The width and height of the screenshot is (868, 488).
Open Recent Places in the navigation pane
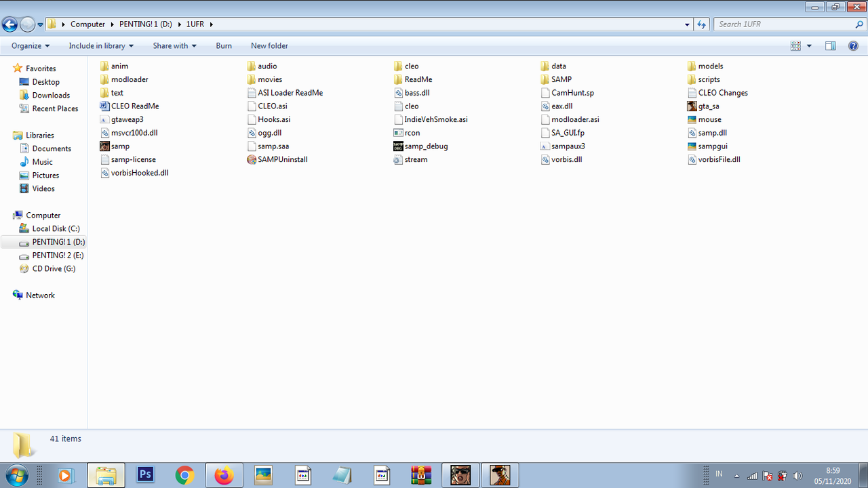pyautogui.click(x=55, y=108)
